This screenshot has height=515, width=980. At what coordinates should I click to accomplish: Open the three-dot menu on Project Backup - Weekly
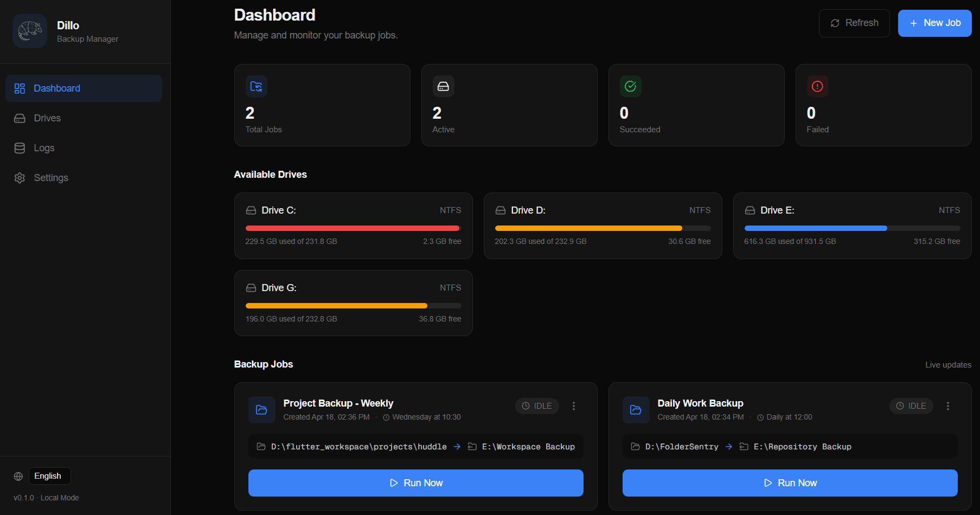(x=574, y=405)
